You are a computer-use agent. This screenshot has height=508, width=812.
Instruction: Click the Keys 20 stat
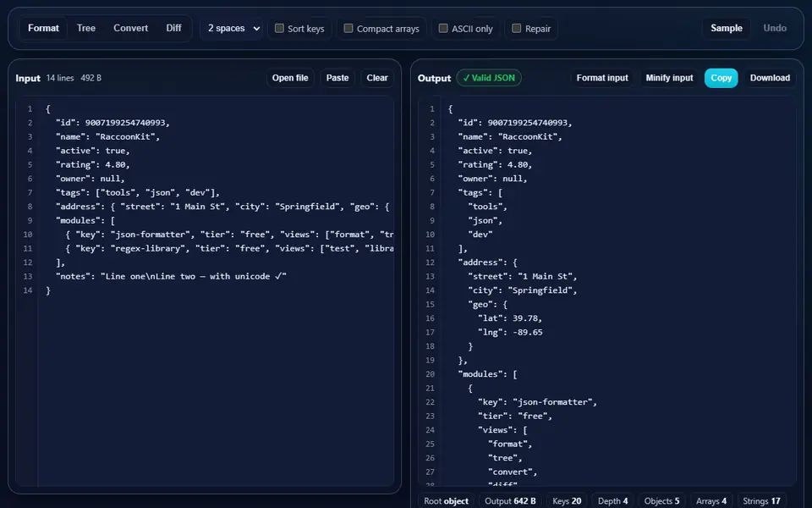(567, 500)
